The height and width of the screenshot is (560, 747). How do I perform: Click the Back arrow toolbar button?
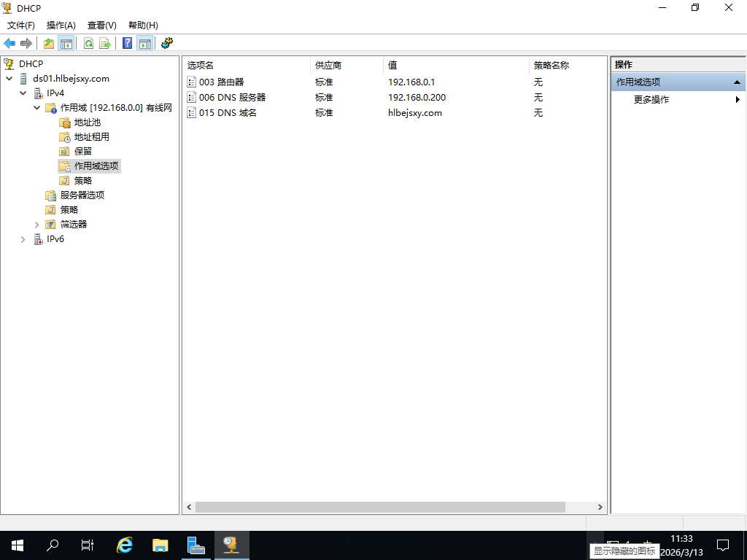coord(9,44)
